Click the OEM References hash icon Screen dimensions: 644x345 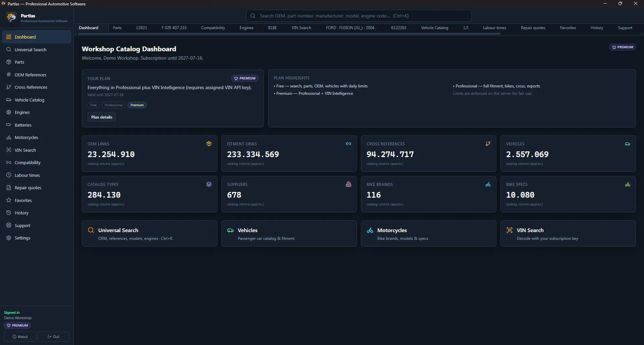(x=9, y=74)
